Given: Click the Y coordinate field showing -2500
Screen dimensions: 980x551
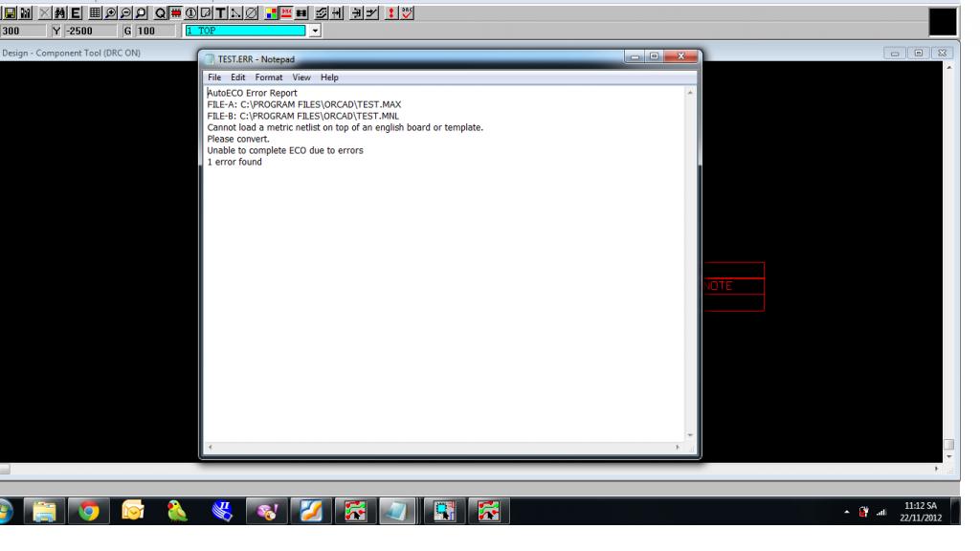Looking at the screenshot, I should pyautogui.click(x=91, y=31).
